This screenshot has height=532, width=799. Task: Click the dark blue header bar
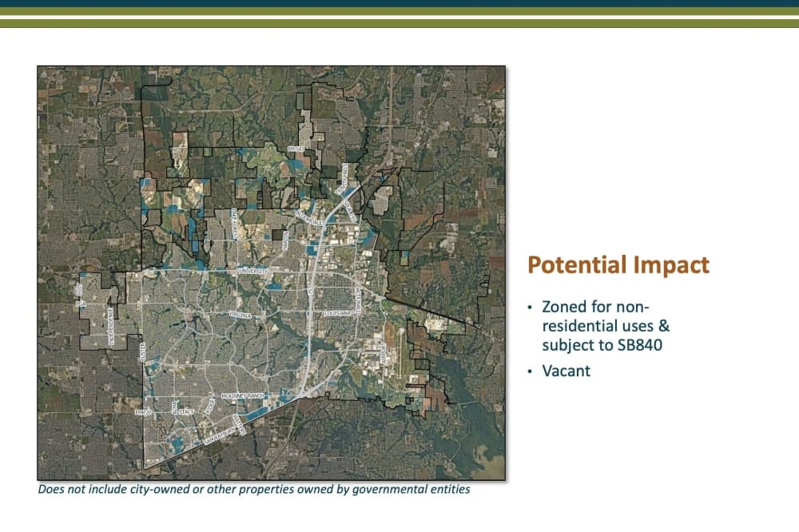click(399, 3)
